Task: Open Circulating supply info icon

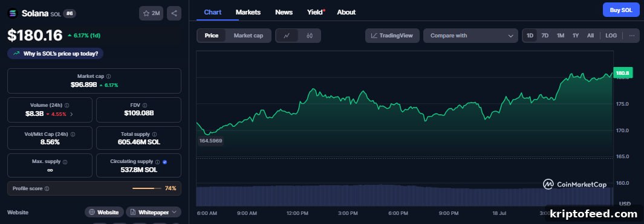Action: coord(157,162)
